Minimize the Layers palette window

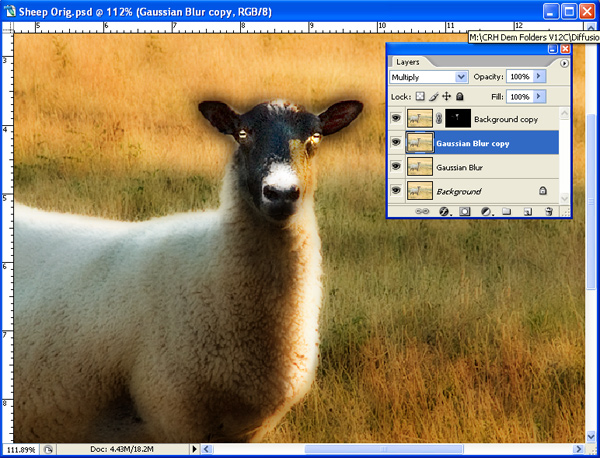pyautogui.click(x=553, y=49)
